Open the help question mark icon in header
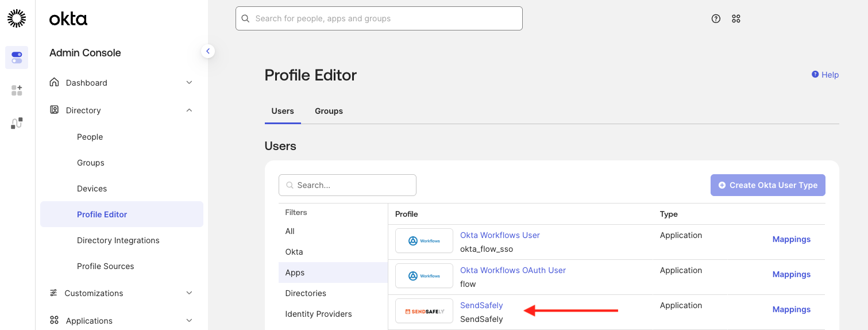 tap(716, 18)
